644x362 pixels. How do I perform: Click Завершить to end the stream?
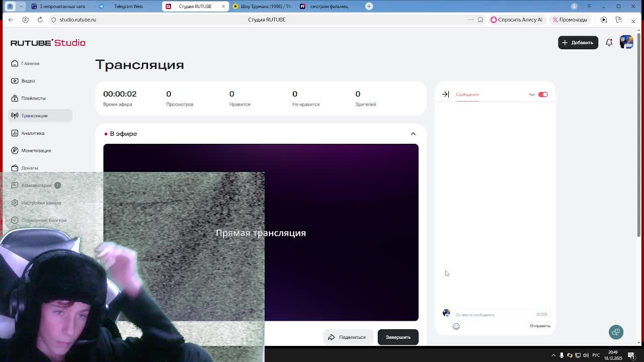398,337
